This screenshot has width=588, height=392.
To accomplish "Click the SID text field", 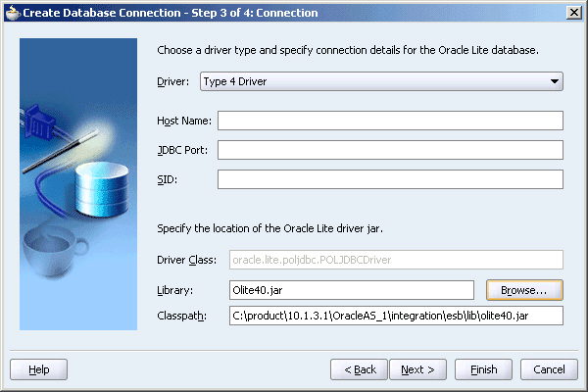I will coord(390,179).
